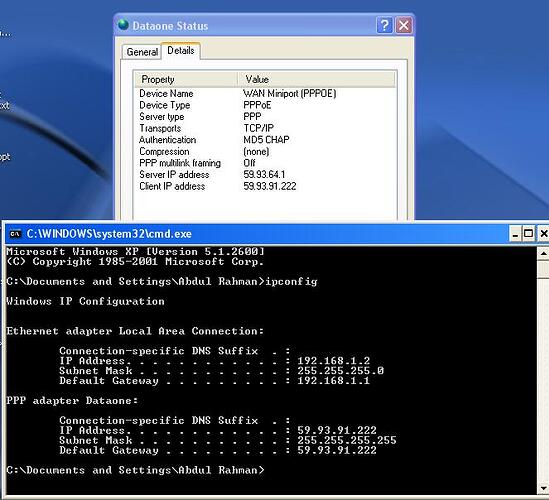The height and width of the screenshot is (500, 549).
Task: Click the ipconfig command text
Action: pos(291,282)
